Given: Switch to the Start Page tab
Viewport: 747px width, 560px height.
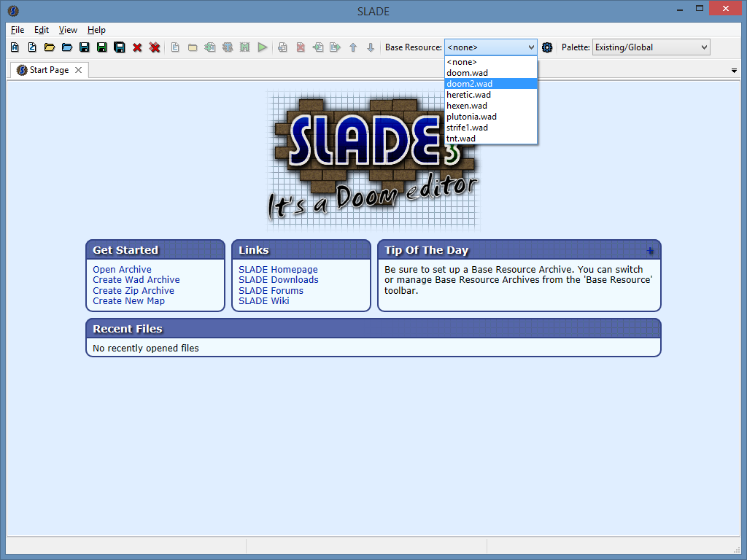Looking at the screenshot, I should pyautogui.click(x=49, y=70).
